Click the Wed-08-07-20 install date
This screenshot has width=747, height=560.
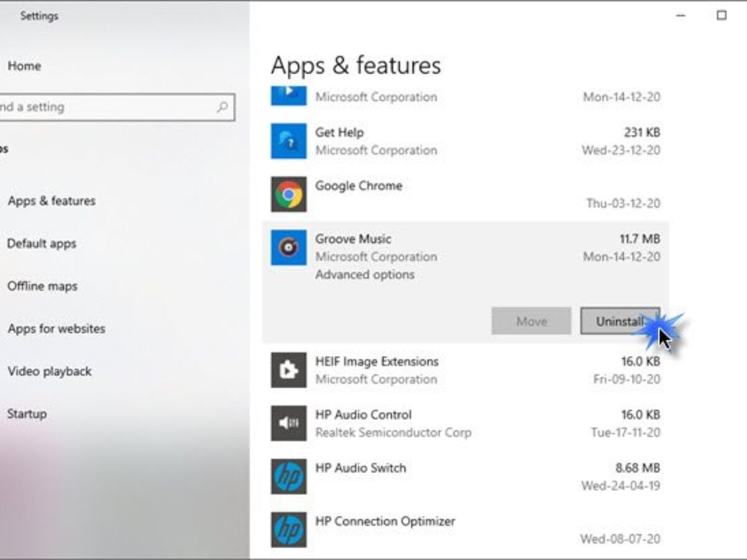pos(621,539)
